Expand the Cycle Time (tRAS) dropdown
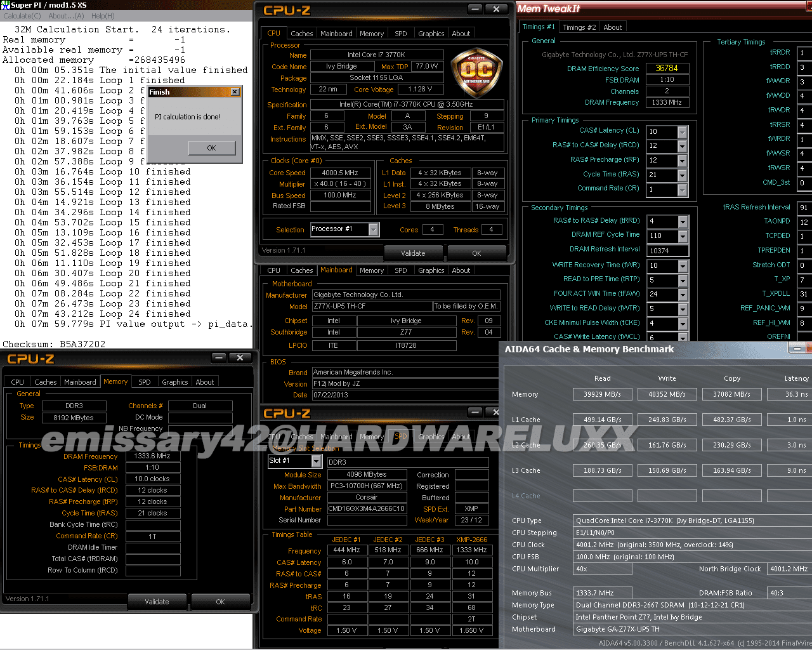Screen dimensions: 812x650 pos(683,175)
